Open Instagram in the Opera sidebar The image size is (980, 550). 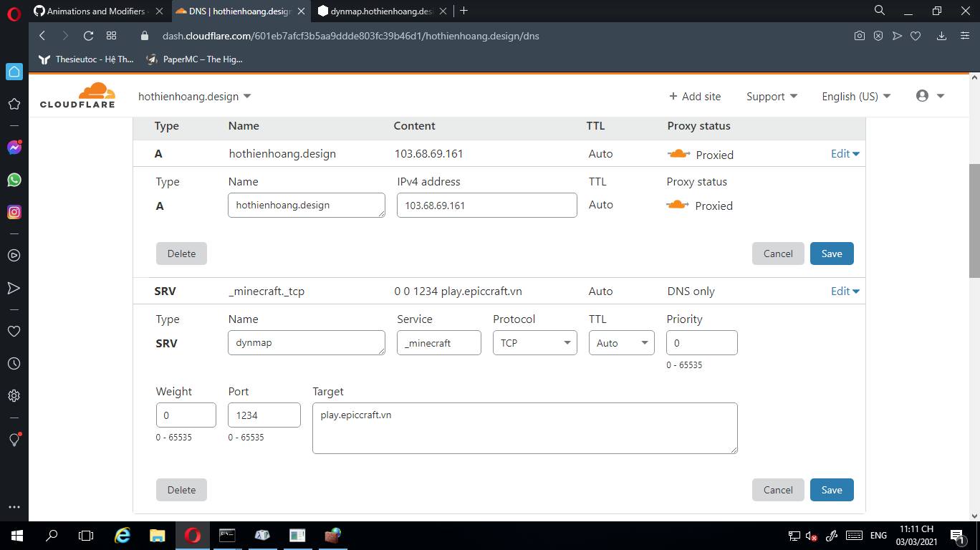click(x=14, y=212)
